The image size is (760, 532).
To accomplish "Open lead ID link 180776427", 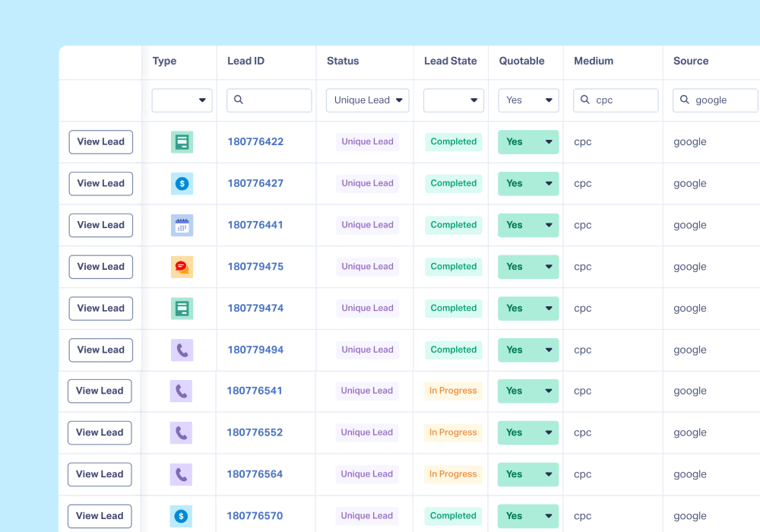I will click(x=255, y=184).
